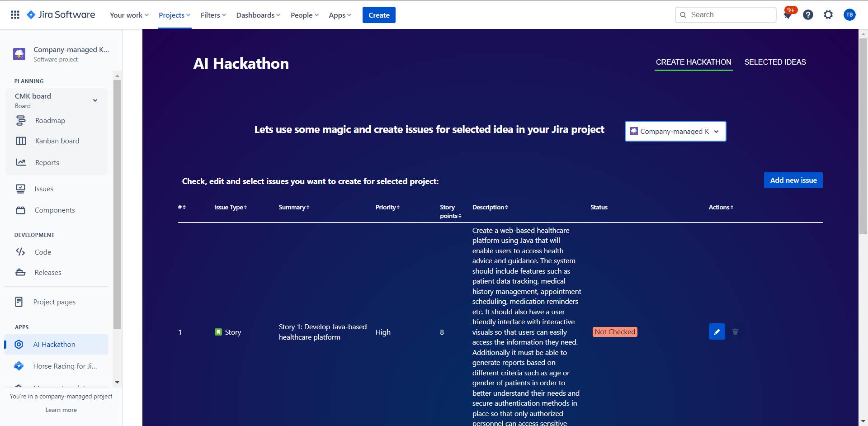Click the Jira Software logo
The width and height of the screenshot is (868, 426).
(x=61, y=15)
